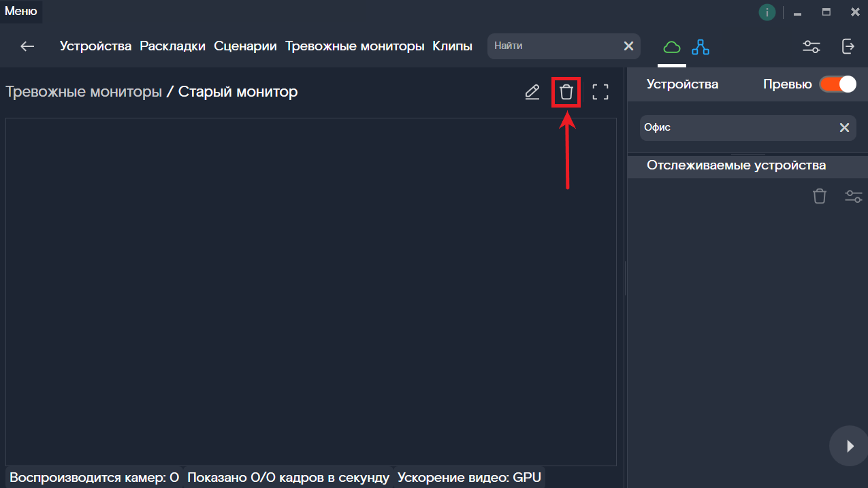Click Показано 0/0 кадров в секунду status
The image size is (868, 488).
click(x=288, y=478)
